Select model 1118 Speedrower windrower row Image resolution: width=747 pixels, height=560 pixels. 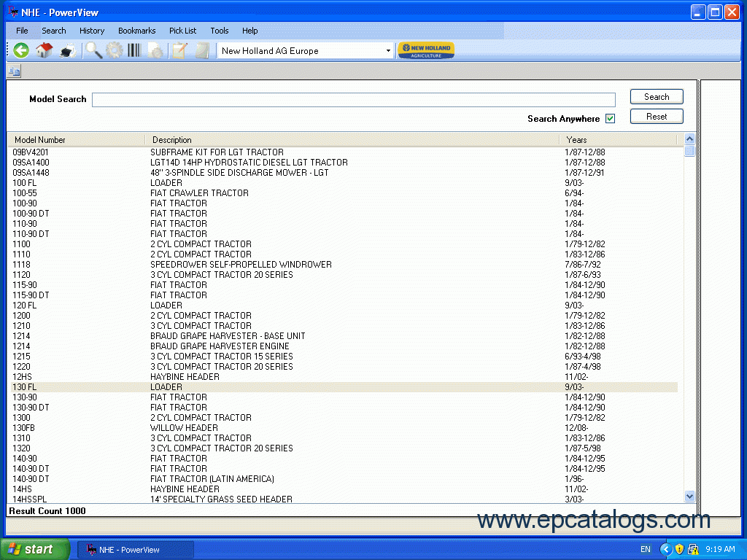[344, 264]
